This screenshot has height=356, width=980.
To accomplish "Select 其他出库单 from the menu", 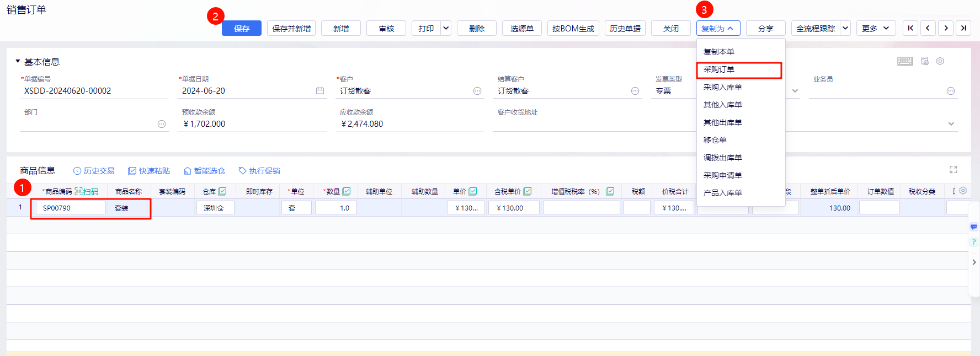I will (741, 122).
